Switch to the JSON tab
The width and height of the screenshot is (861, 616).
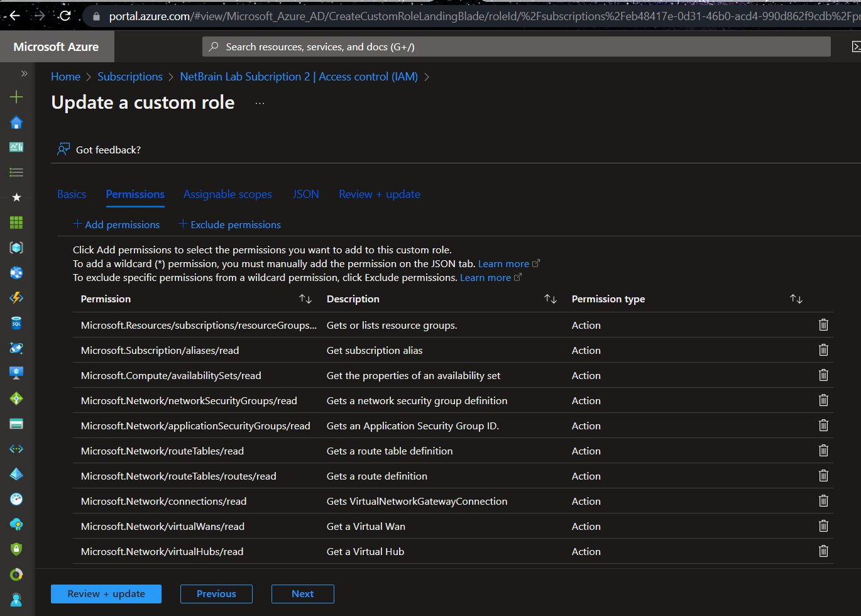pos(305,194)
